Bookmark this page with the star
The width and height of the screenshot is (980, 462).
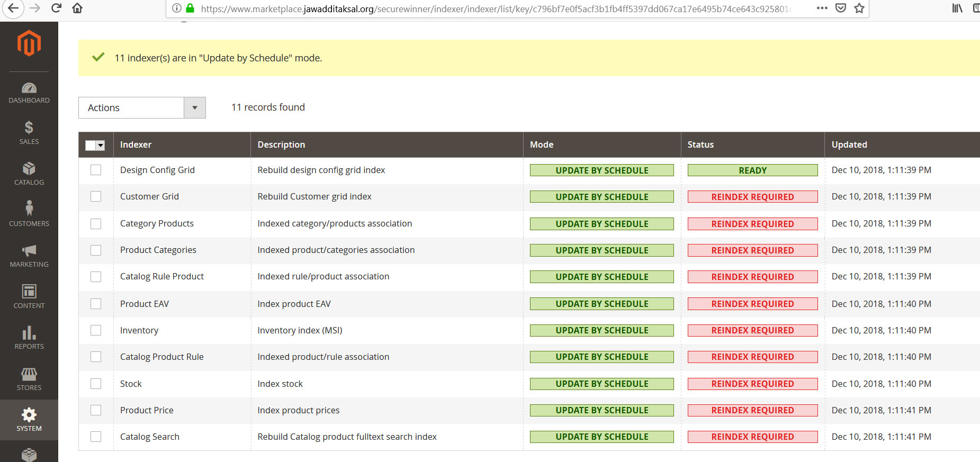coord(859,8)
